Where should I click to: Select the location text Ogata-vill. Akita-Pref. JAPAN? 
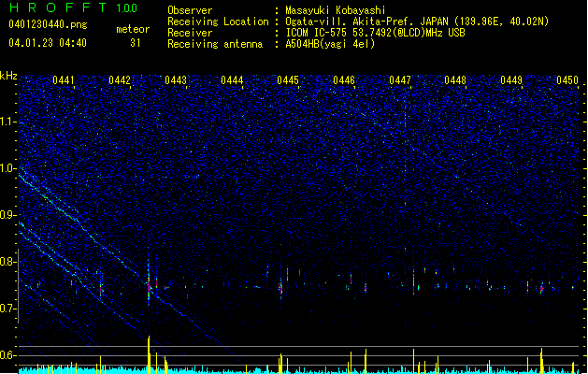tap(366, 22)
